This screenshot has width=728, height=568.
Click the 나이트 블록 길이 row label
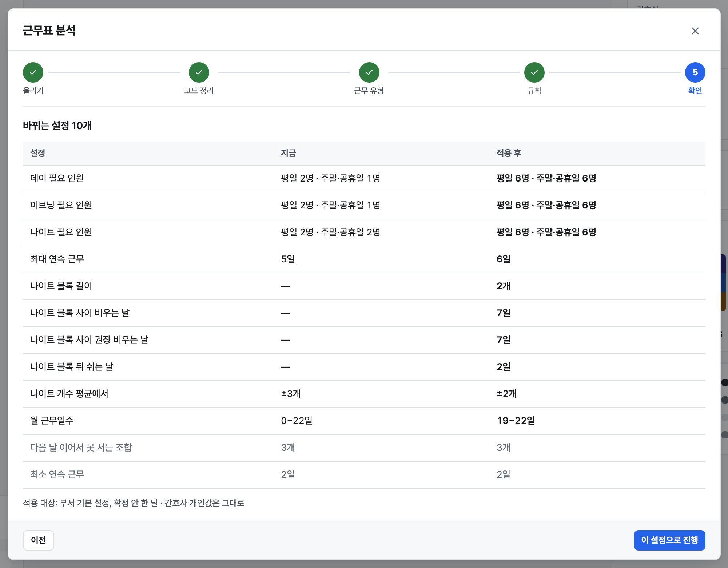61,286
